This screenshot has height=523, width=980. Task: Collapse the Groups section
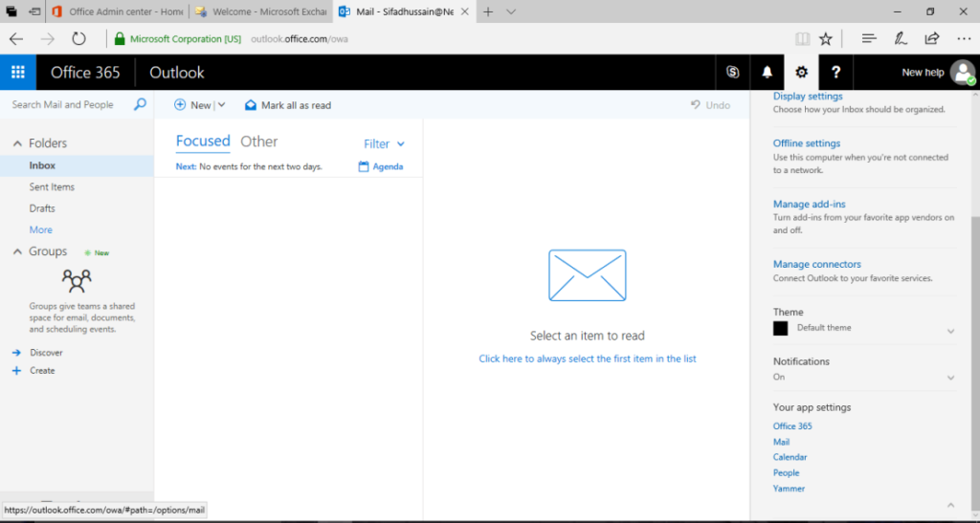17,252
